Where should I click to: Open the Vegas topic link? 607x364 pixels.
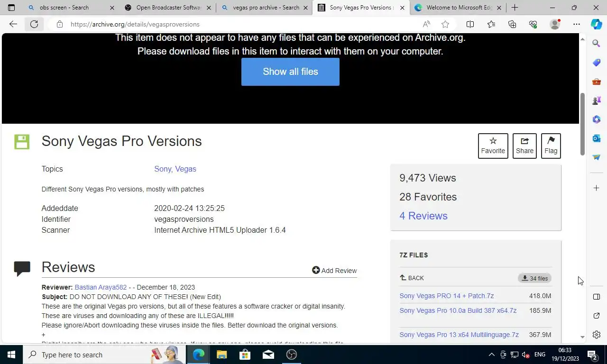[x=185, y=169]
